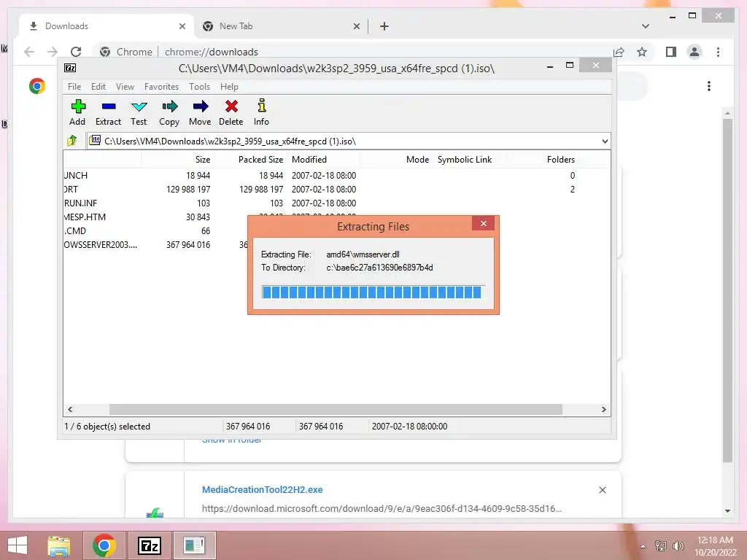Screen dimensions: 747x560
Task: Click the Info toolbar icon
Action: pos(262,106)
